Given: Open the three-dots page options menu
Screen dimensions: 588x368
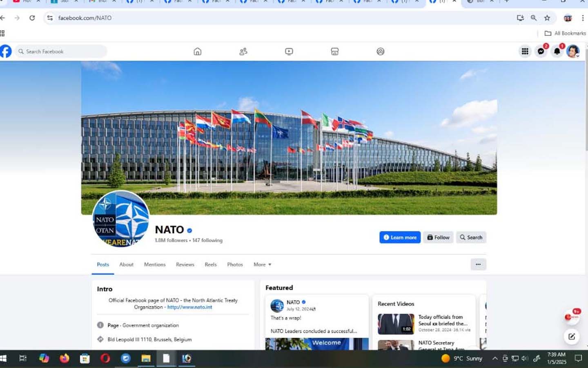Looking at the screenshot, I should [478, 265].
